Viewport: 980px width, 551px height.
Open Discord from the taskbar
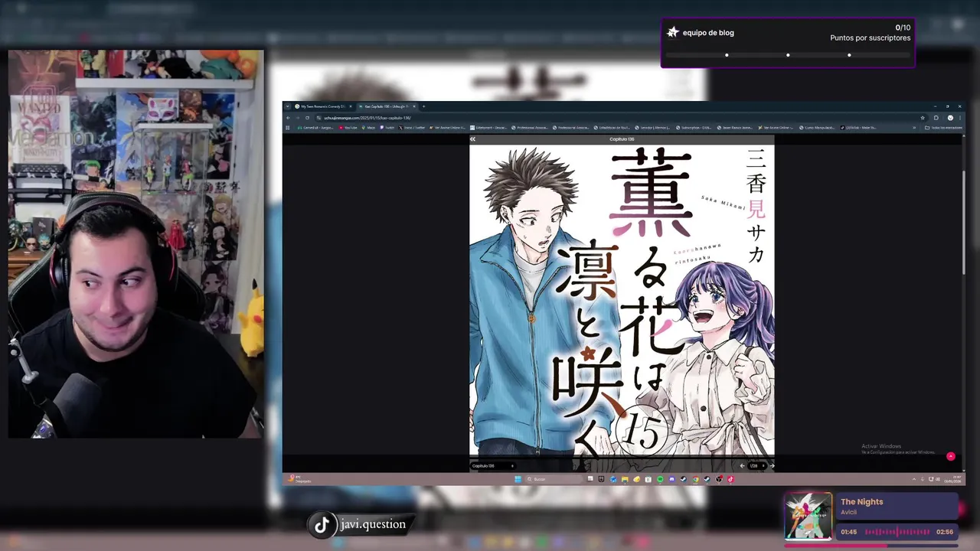click(x=671, y=479)
